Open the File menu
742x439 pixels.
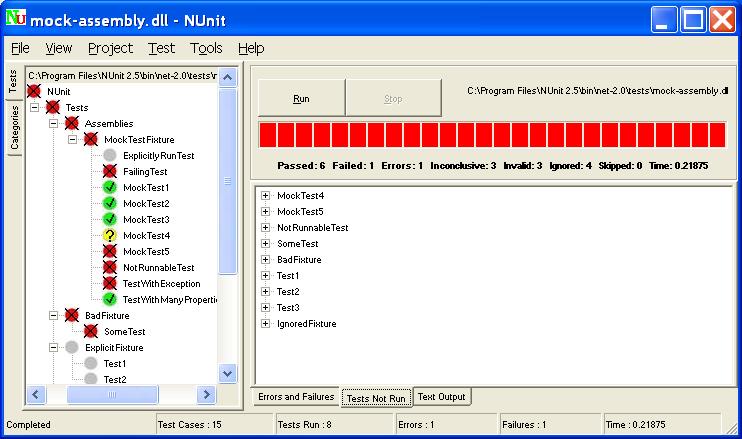coord(20,48)
